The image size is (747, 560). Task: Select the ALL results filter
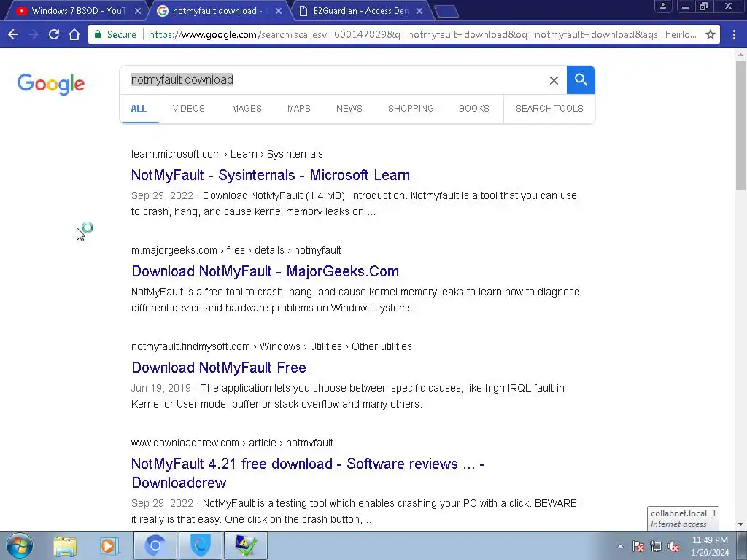(x=139, y=109)
